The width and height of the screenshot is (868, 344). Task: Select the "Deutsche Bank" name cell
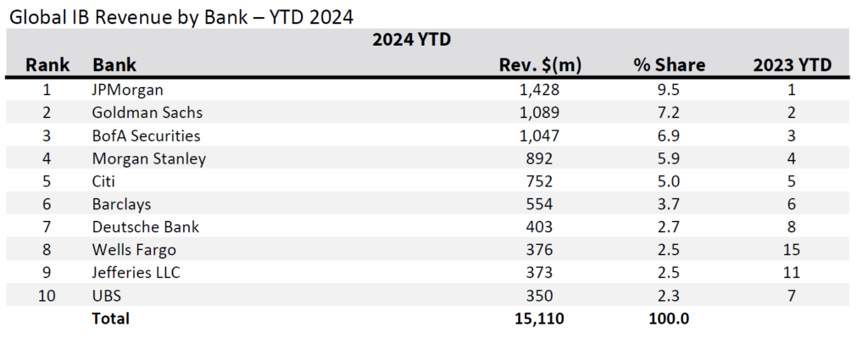[x=146, y=227]
